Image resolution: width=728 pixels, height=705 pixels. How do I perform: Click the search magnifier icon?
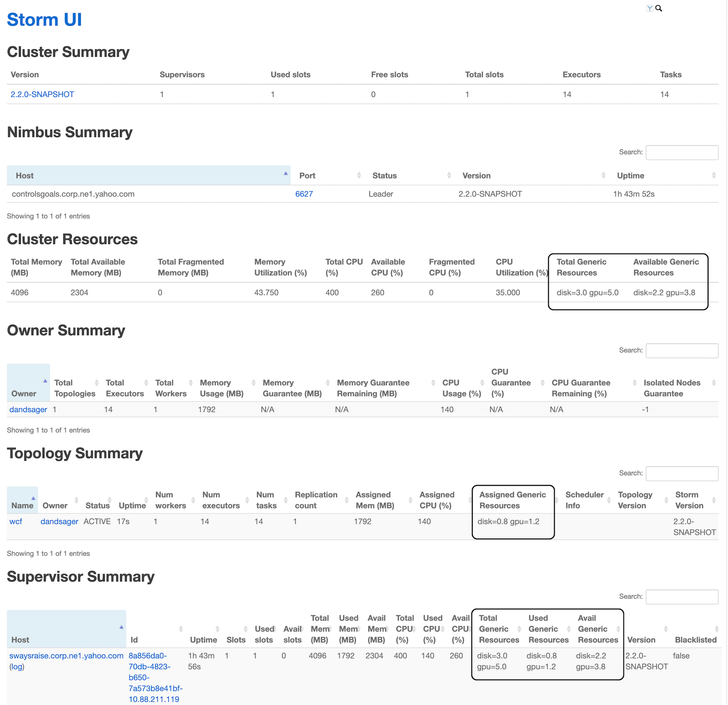click(x=658, y=8)
